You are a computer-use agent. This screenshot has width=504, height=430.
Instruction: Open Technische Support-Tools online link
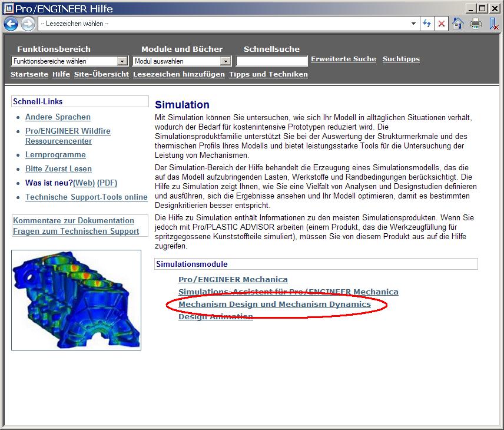(87, 197)
